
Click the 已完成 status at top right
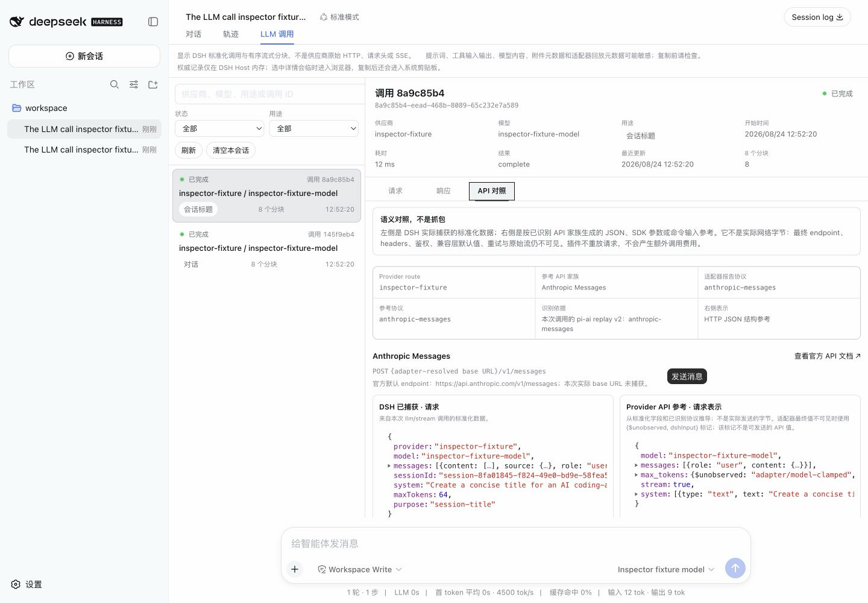(x=838, y=93)
